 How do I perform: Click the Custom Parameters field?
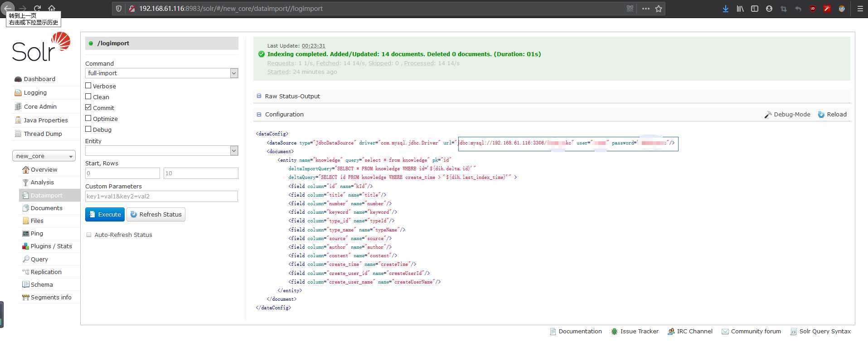161,196
